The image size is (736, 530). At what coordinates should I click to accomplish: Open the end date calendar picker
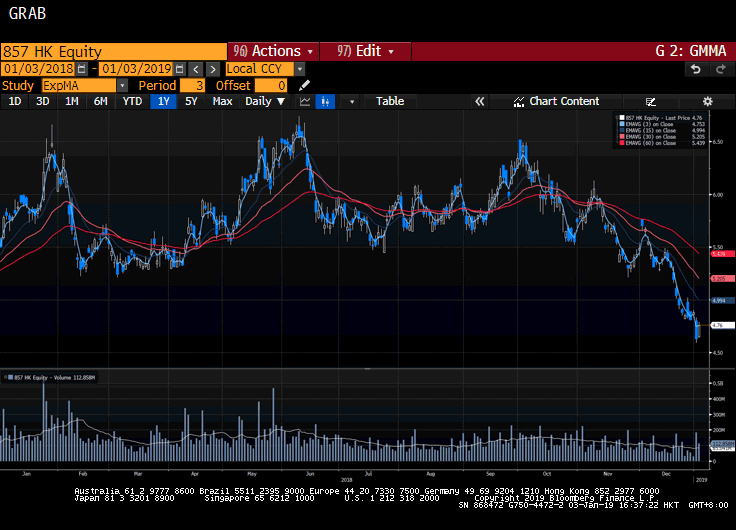(179, 69)
